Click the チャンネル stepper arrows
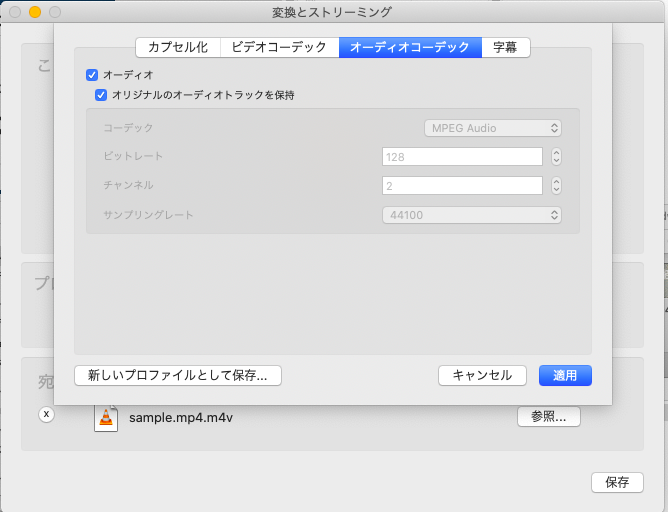 pos(556,186)
